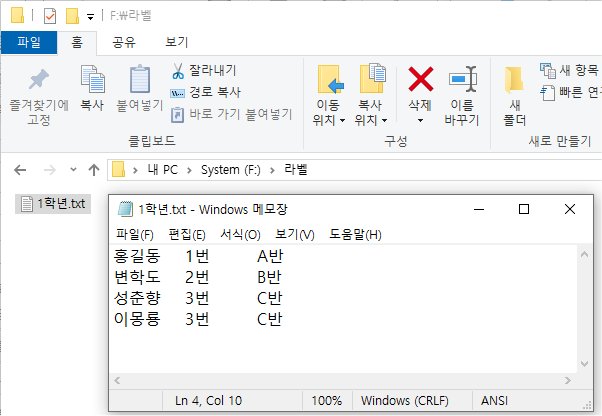The image size is (602, 416).
Task: Click the text 홍길동 in Notepad
Action: (137, 256)
